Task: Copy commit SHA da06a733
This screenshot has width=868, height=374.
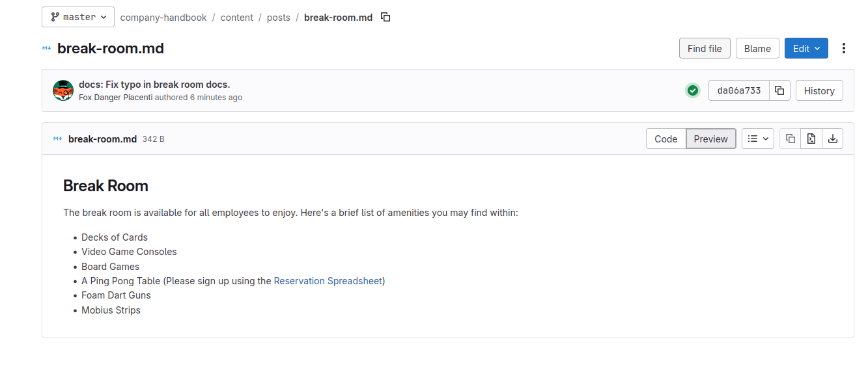Action: [779, 90]
